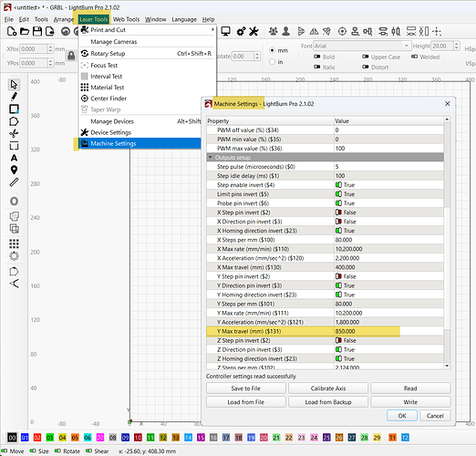Adjust the XPos spinner arrows
Image resolution: width=476 pixels, height=456 pixels.
[50, 49]
